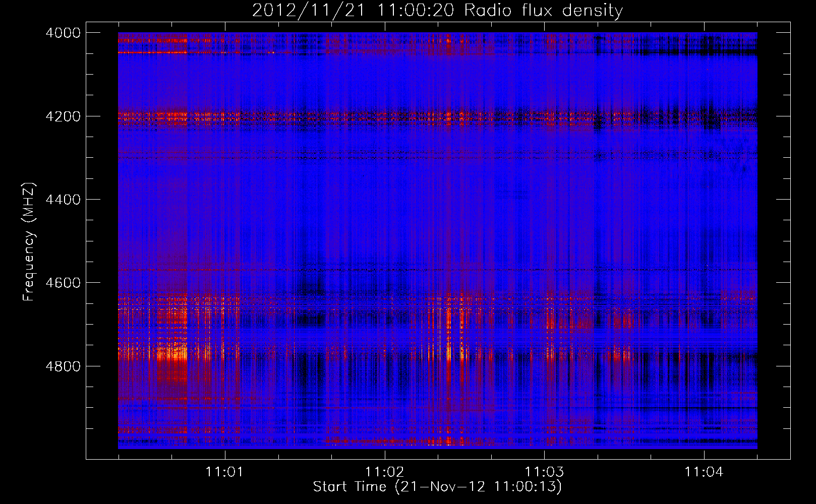Click the 11:02 time axis label
816x504 pixels.
click(384, 472)
